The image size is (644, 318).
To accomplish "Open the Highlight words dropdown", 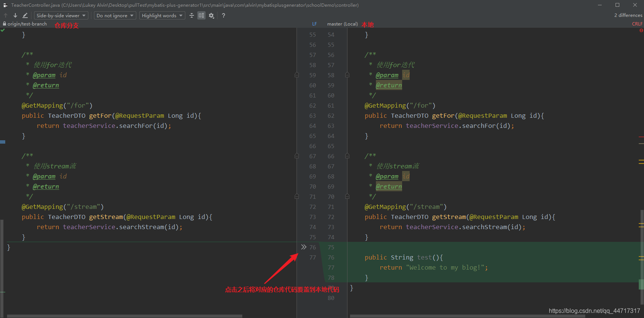I will (162, 15).
